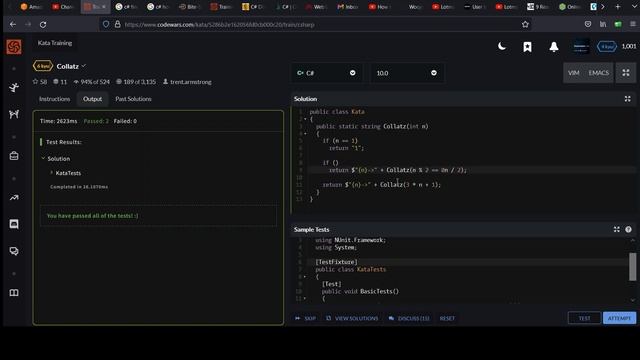Expand the Sample Tests panel

616,229
